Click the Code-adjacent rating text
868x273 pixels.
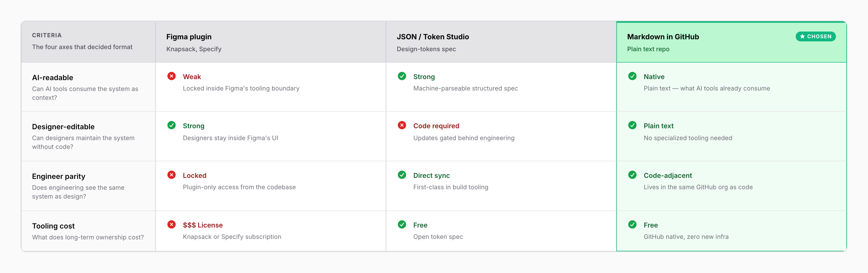point(668,176)
